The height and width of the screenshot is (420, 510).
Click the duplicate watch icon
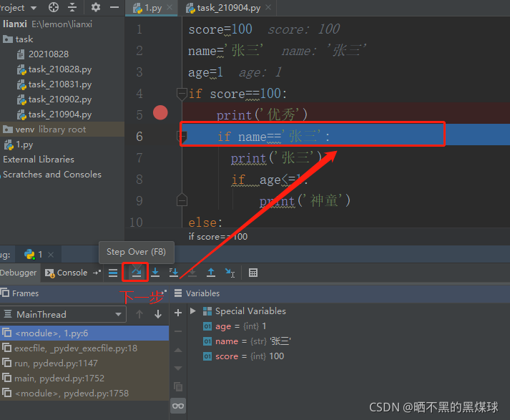point(178,387)
